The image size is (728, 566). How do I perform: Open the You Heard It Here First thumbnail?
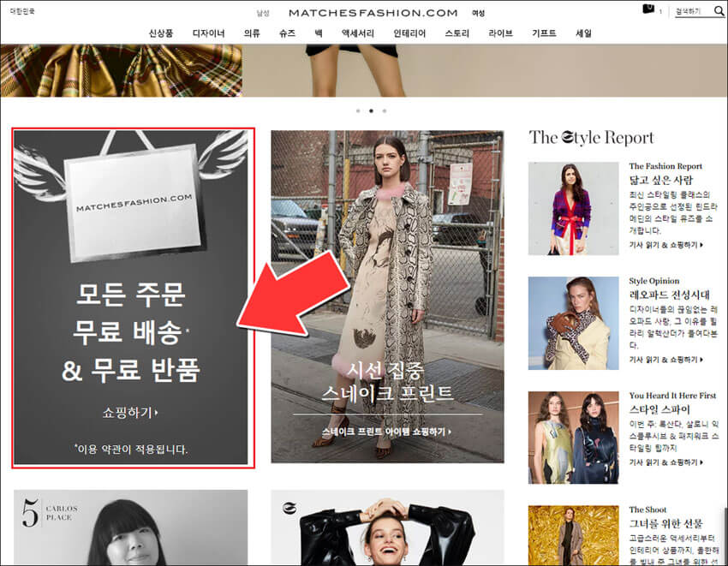573,438
